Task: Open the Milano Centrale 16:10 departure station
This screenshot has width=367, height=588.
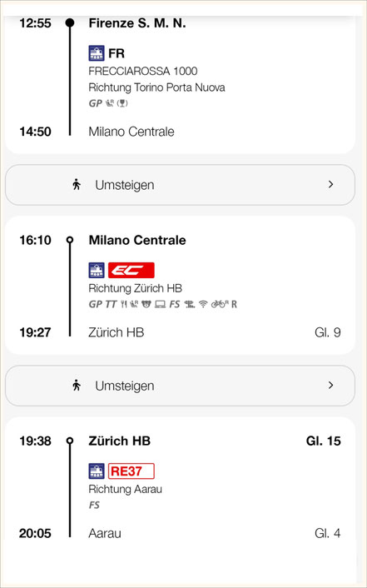Action: (137, 240)
